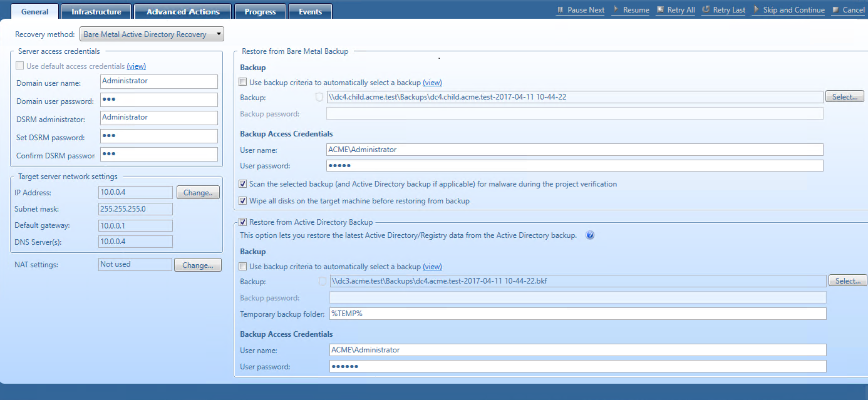Open the Infrastructure tab
Viewport: 868px width, 400px height.
click(x=96, y=11)
